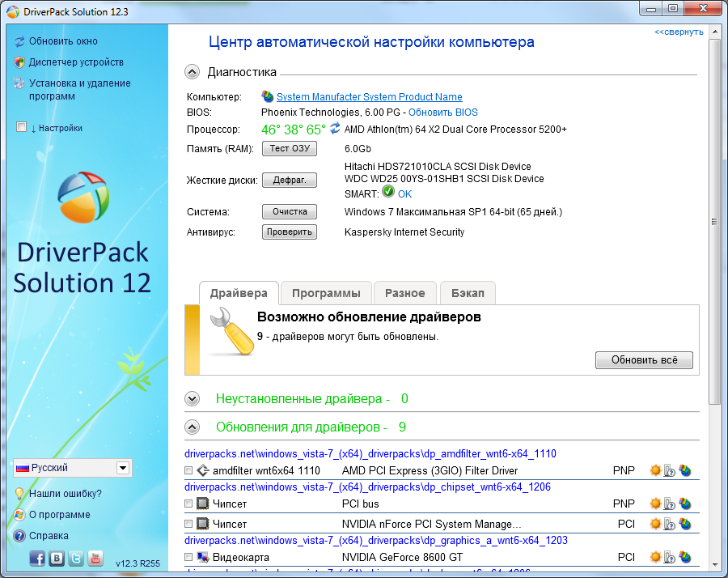This screenshot has width=728, height=578.
Task: Check the Чипсет 'PCI bus' driver checkbox
Action: pos(188,504)
